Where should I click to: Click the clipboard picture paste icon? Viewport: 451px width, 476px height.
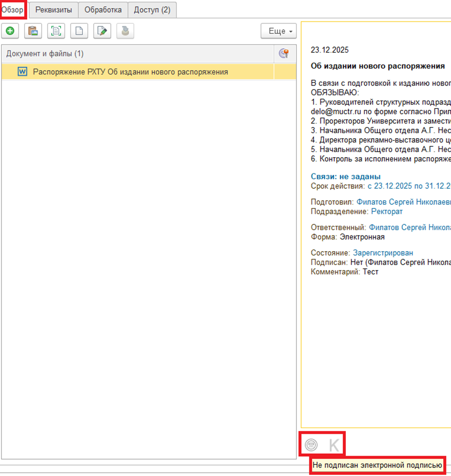(33, 31)
